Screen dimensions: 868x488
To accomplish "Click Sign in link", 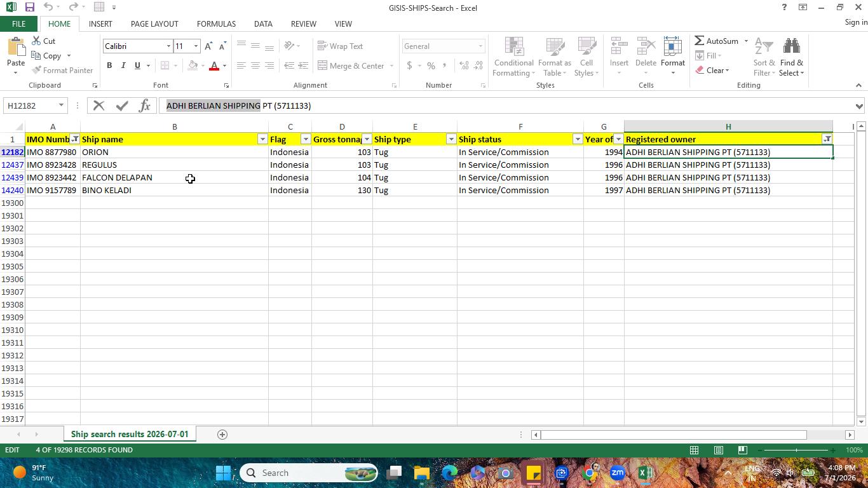I will click(856, 22).
